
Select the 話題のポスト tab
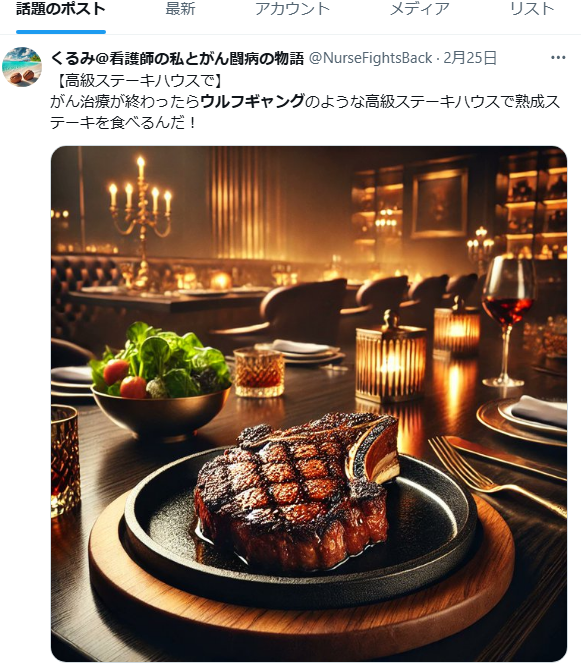[x=61, y=9]
